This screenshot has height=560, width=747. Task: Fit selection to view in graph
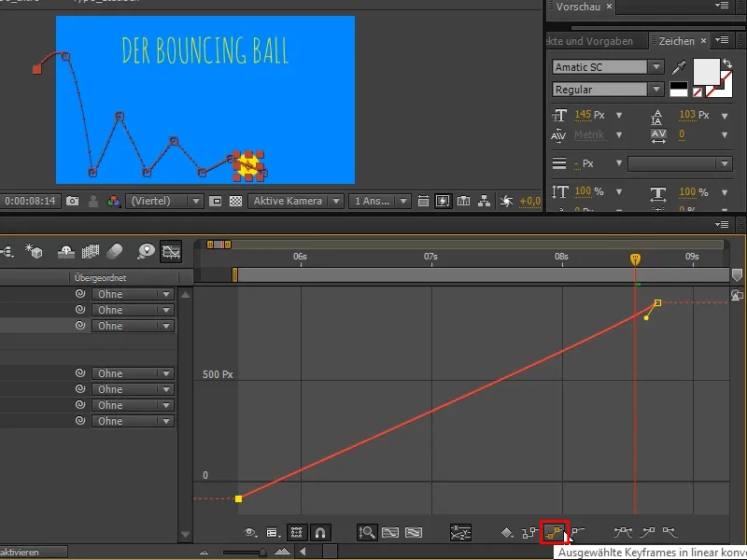tap(390, 532)
